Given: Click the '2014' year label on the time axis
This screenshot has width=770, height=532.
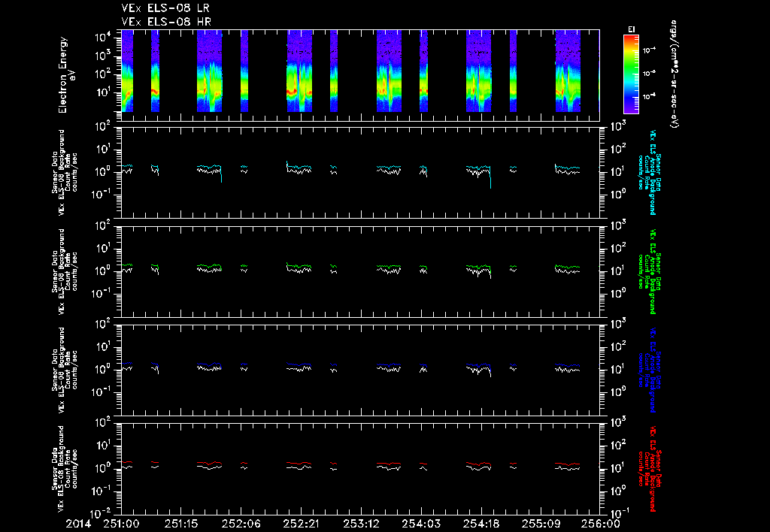Looking at the screenshot, I should click(78, 524).
